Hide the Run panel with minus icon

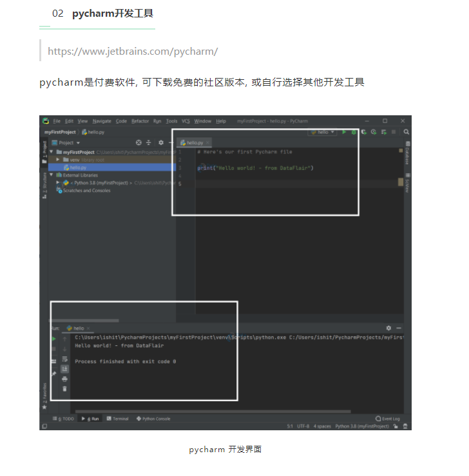tap(399, 328)
